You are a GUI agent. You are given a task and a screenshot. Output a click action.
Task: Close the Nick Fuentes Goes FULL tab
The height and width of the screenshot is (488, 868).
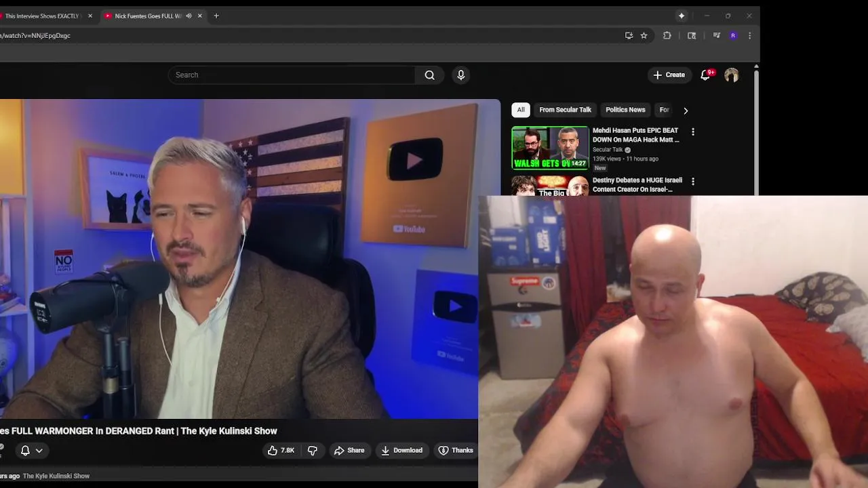[x=199, y=16]
